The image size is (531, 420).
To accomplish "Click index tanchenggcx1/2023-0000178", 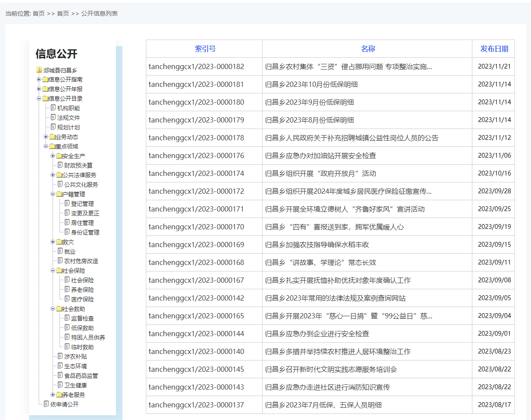I will [x=196, y=138].
